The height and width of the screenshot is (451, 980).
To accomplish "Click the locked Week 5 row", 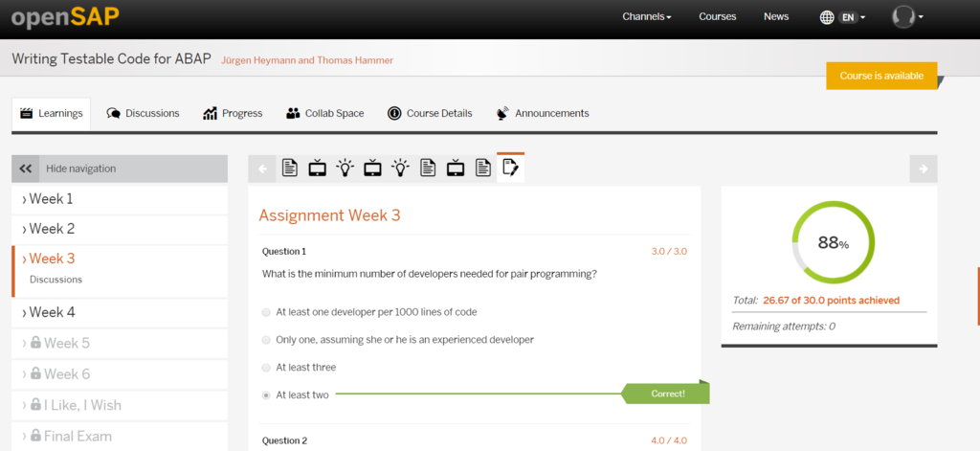I will point(120,344).
